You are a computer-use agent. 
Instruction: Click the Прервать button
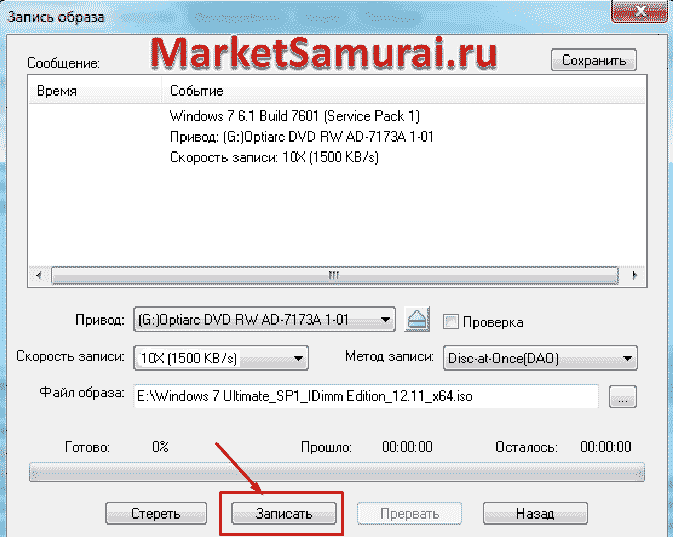(x=409, y=513)
